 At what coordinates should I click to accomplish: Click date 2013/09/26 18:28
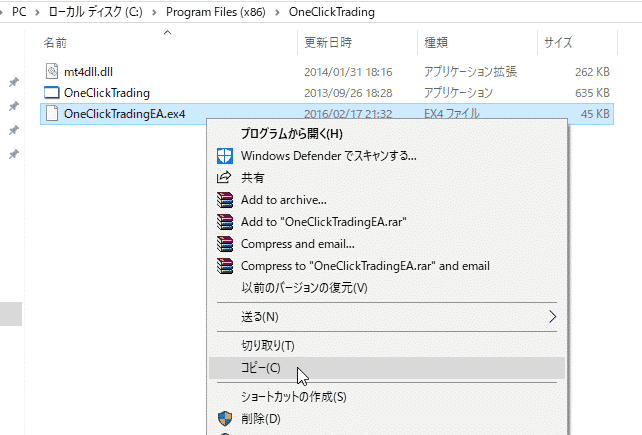[x=348, y=93]
